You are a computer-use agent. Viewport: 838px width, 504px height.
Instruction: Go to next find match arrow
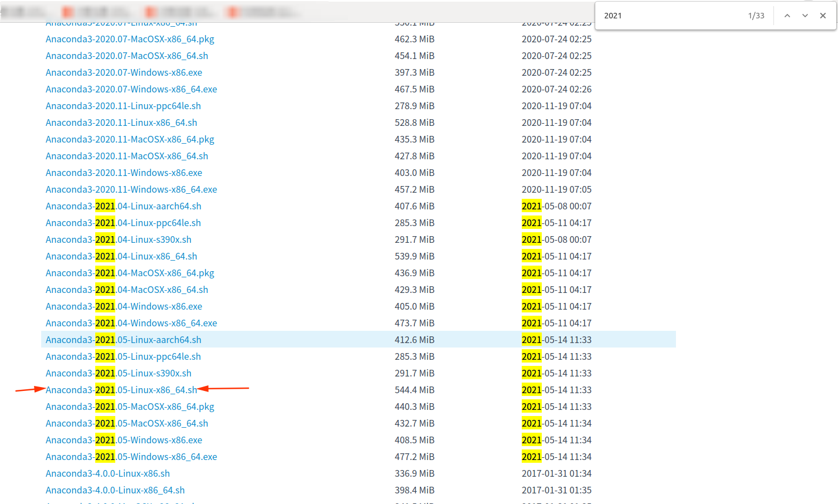coord(805,16)
